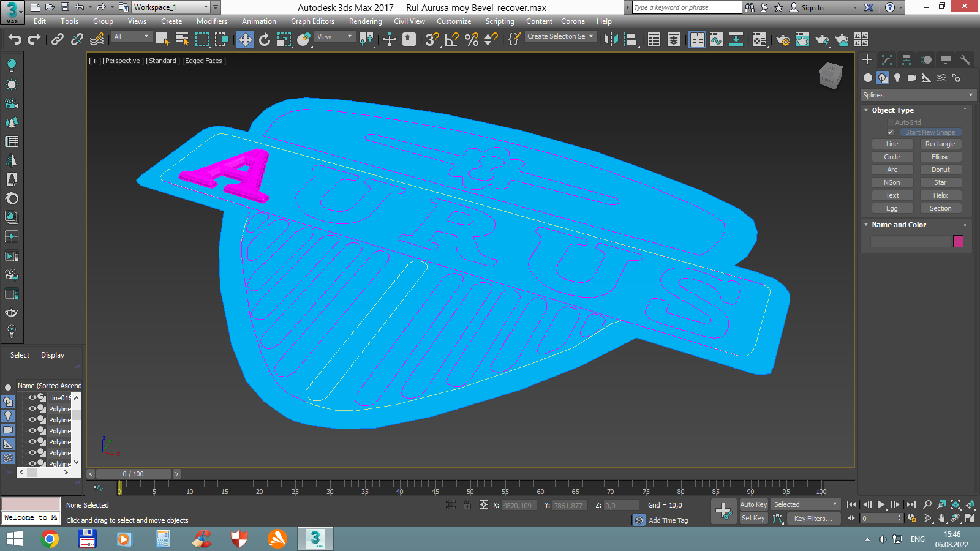Click the Mirror tool icon

[611, 40]
